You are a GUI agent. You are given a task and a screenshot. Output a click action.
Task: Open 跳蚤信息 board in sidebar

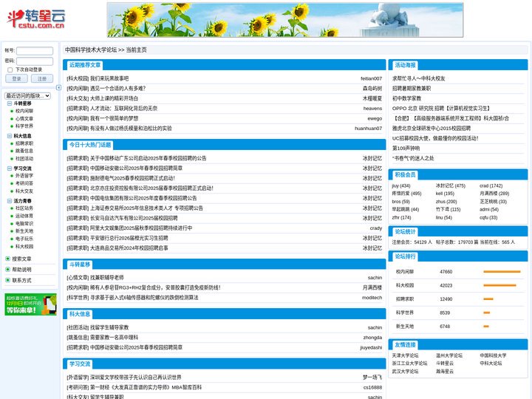[24, 151]
